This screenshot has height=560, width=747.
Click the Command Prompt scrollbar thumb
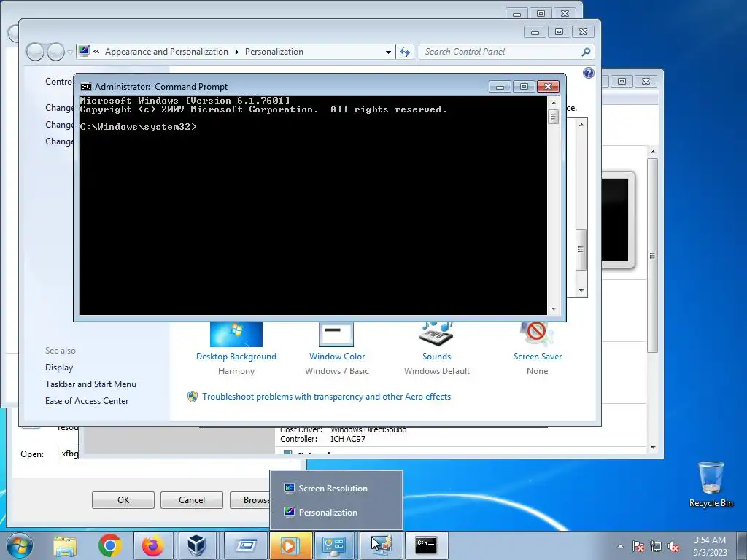pos(553,117)
